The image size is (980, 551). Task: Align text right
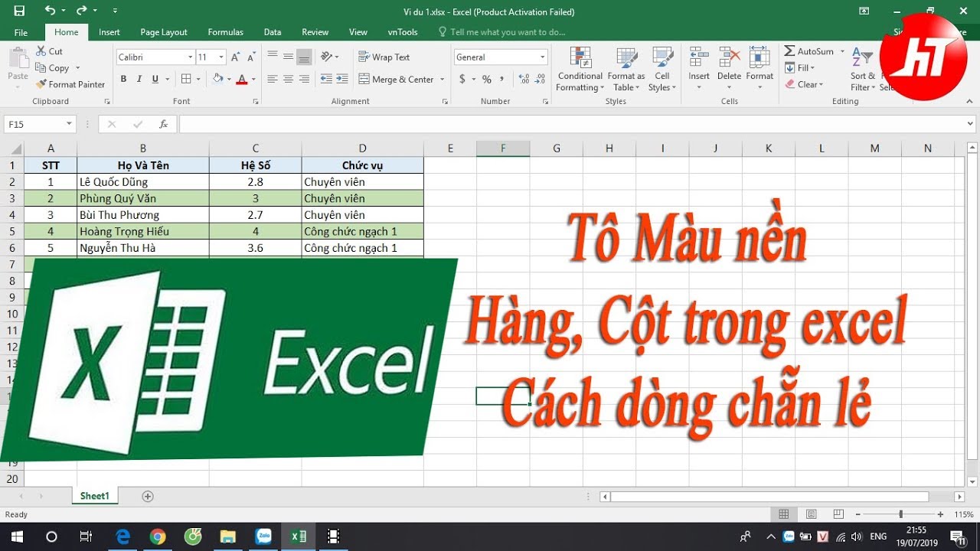point(304,79)
